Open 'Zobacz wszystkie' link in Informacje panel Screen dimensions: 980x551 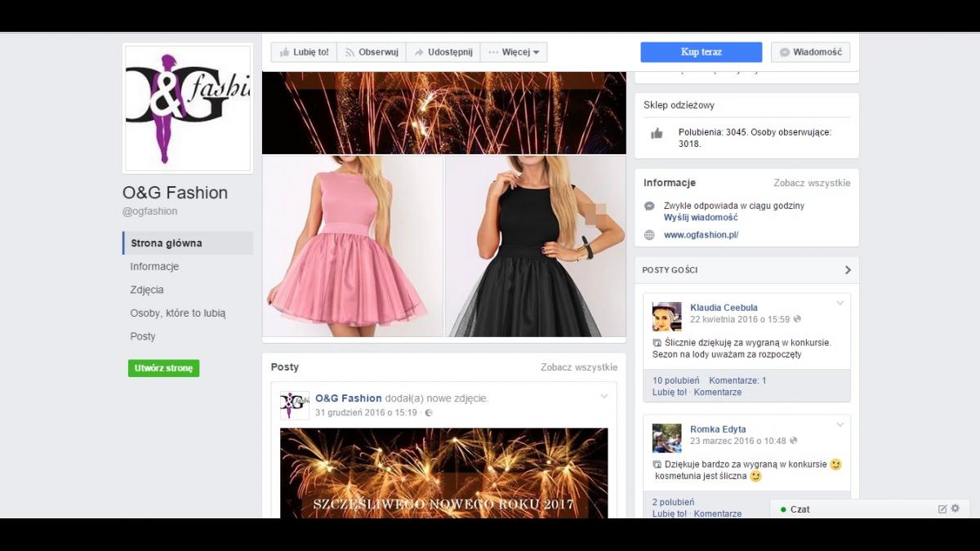(812, 183)
